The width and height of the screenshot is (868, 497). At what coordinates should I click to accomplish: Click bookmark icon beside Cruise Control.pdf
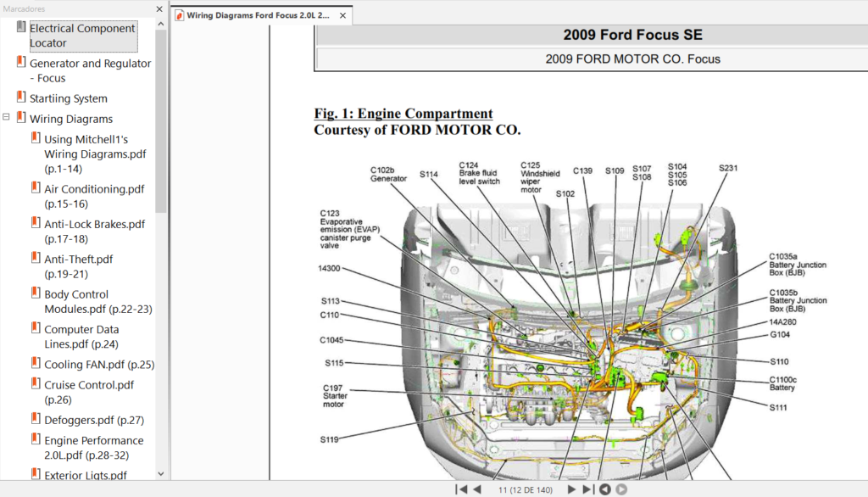tap(36, 383)
